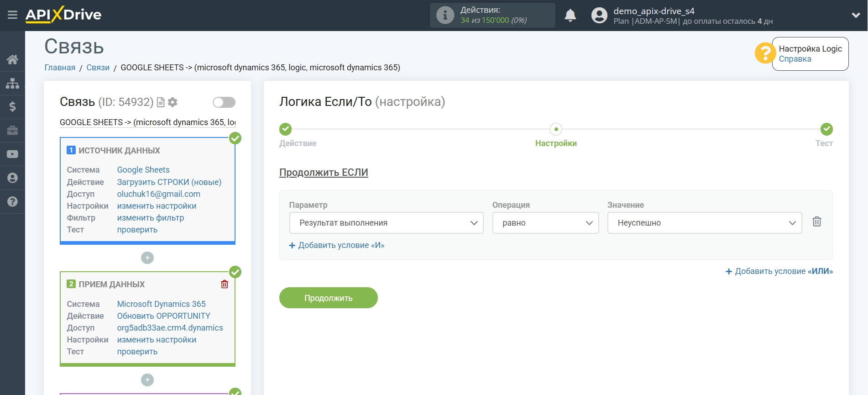
Task: Open Значение dropdown Неуспешно
Action: (x=705, y=223)
